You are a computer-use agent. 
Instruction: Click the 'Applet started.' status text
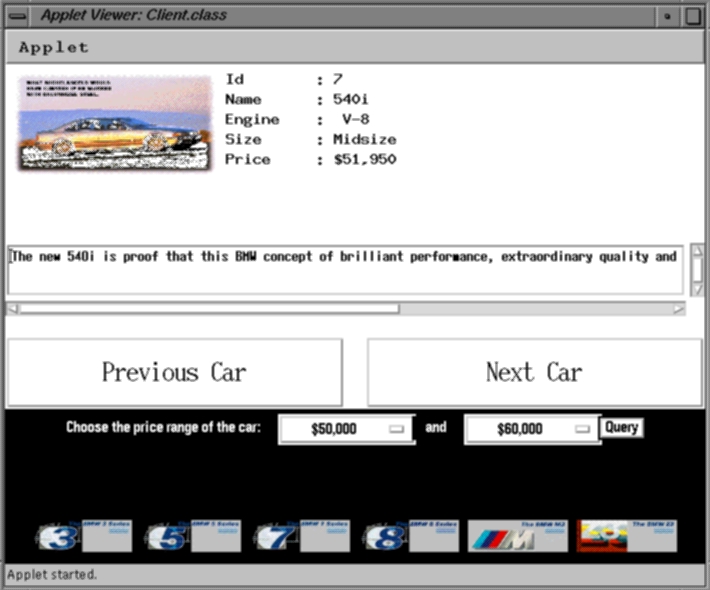pyautogui.click(x=52, y=575)
